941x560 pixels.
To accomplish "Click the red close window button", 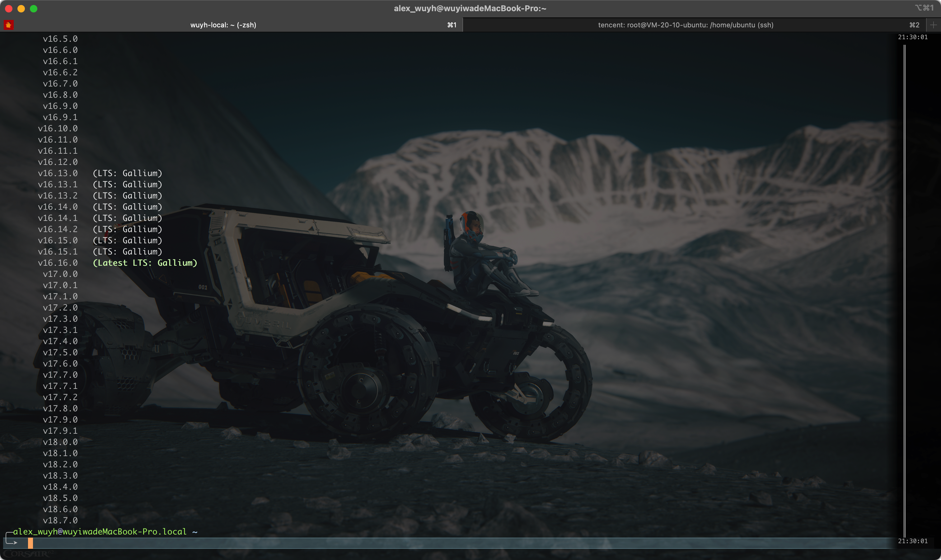I will (x=9, y=9).
